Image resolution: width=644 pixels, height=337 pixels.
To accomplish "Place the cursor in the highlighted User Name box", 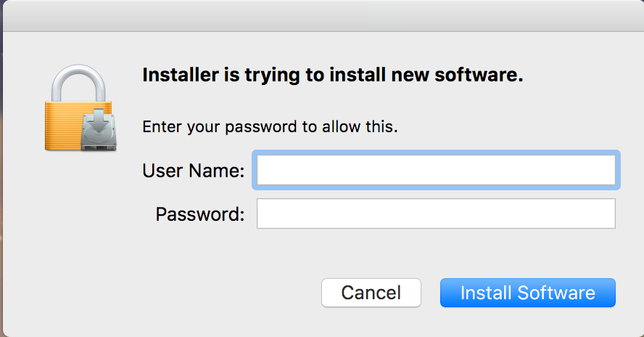I will point(436,170).
